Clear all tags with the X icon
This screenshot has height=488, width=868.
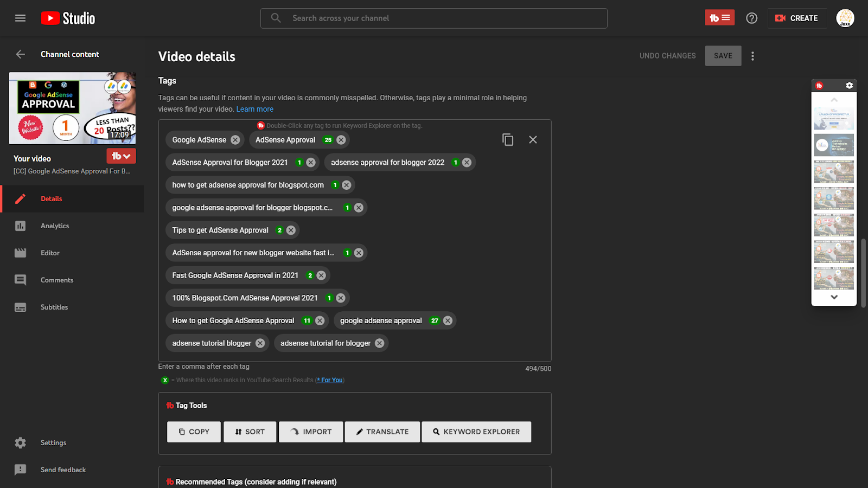point(533,140)
